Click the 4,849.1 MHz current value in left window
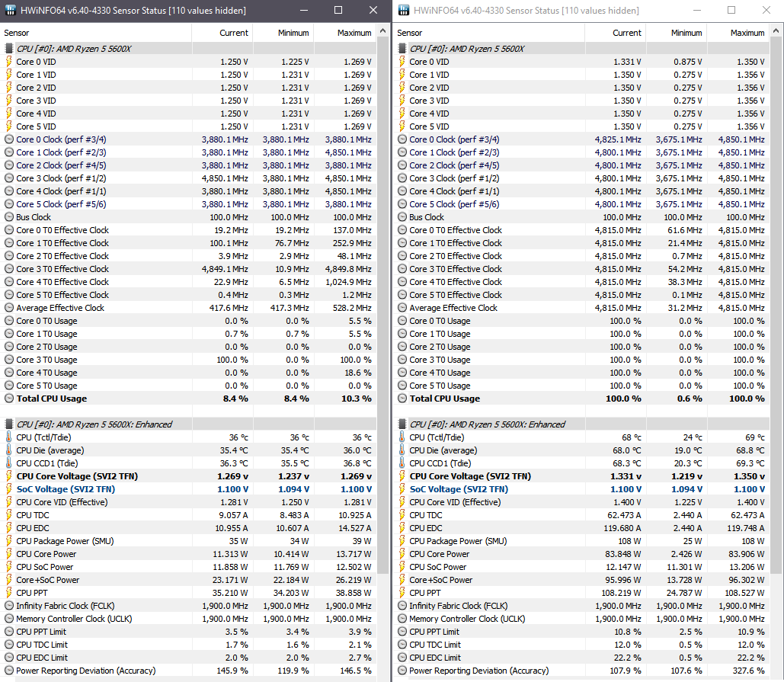The image size is (784, 682). coord(225,269)
